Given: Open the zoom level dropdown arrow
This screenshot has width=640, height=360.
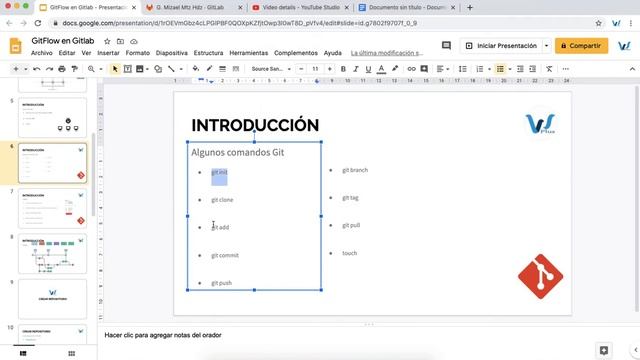Looking at the screenshot, I should (101, 69).
